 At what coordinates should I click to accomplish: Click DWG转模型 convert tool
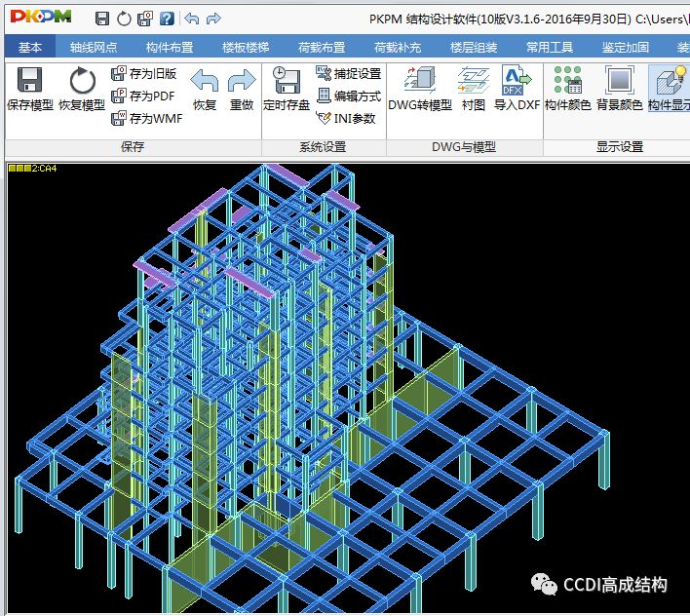click(420, 89)
